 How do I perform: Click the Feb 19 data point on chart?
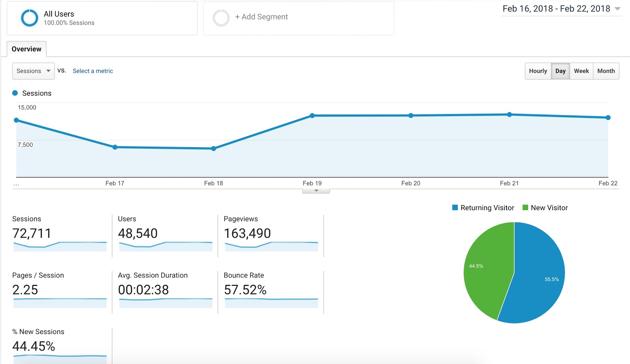pos(312,116)
